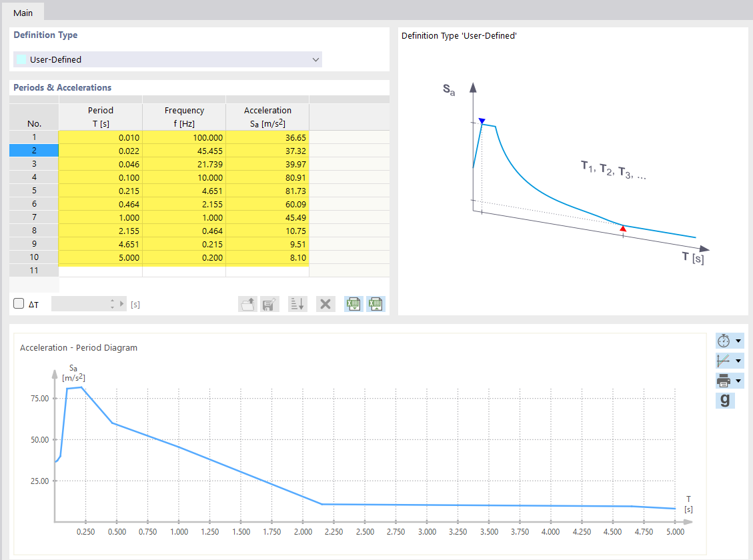
Task: Click the axis diagram settings icon
Action: 724,360
